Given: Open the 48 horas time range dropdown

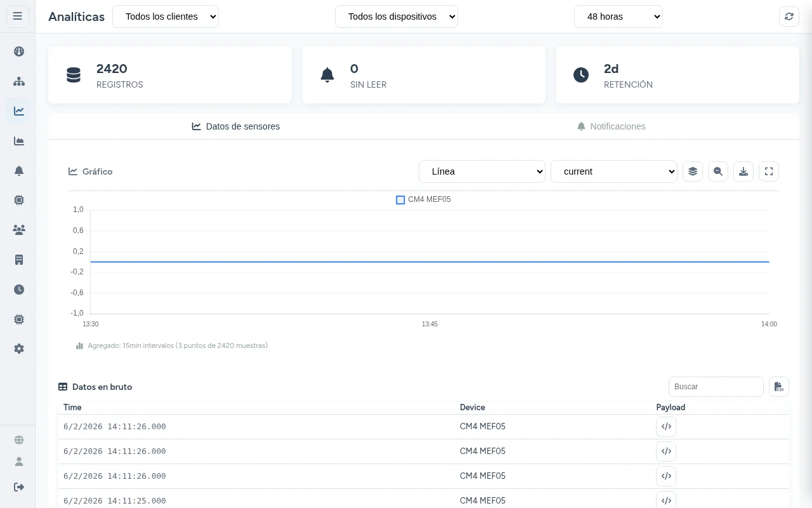Looking at the screenshot, I should 619,17.
